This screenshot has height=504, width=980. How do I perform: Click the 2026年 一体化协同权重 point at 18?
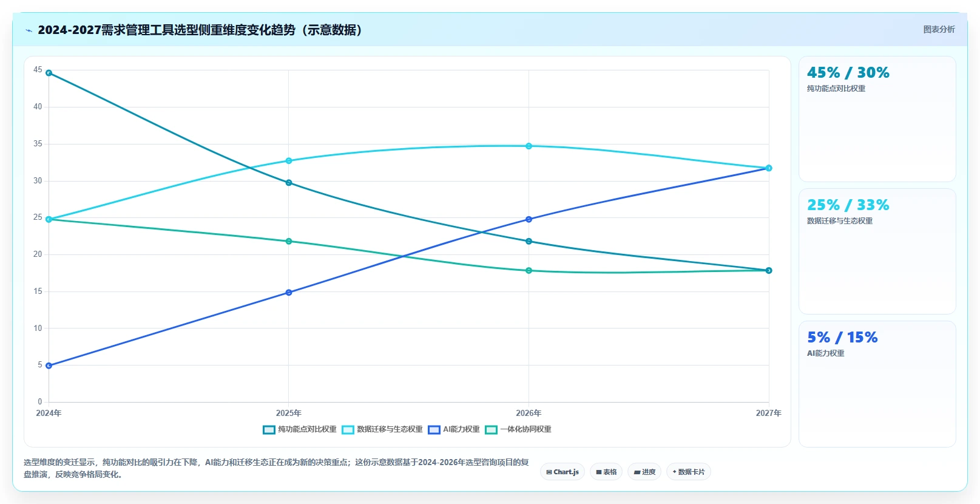pyautogui.click(x=529, y=271)
